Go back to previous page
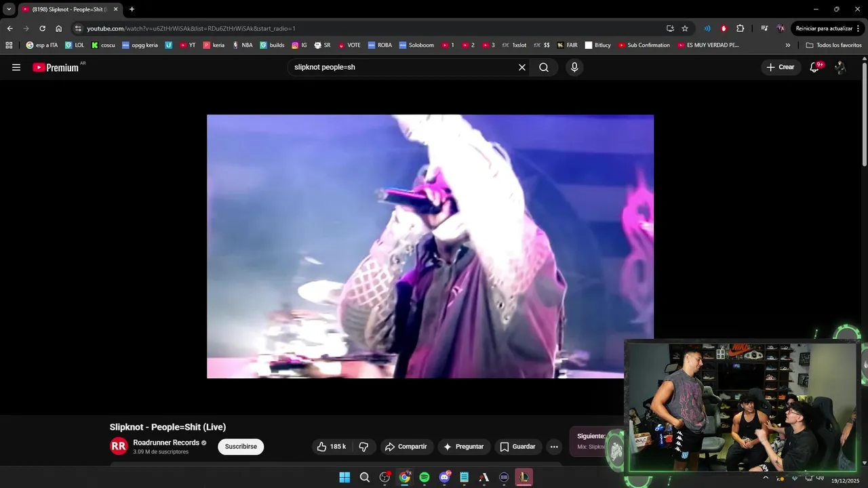Screen dimensions: 868x488 9,28
